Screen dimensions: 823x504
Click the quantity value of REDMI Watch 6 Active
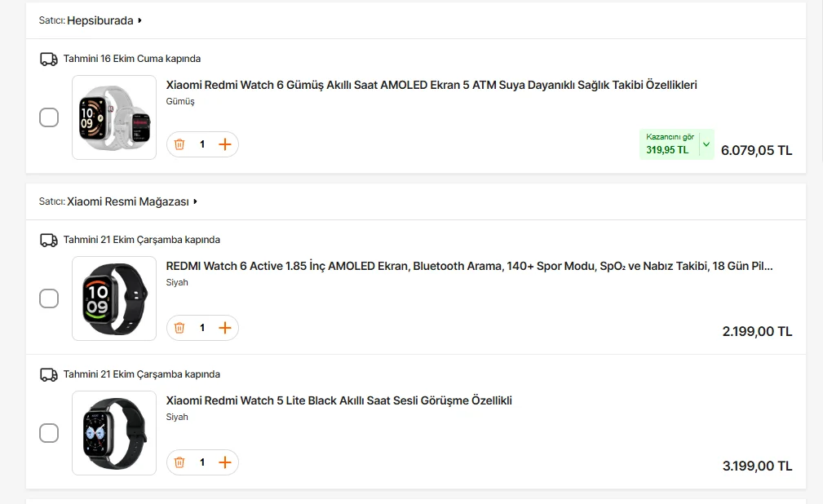[x=202, y=328]
